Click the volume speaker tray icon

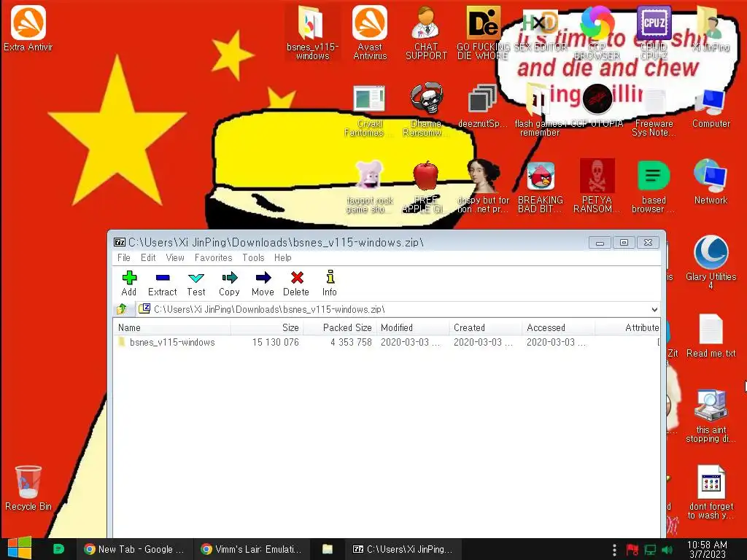point(667,550)
